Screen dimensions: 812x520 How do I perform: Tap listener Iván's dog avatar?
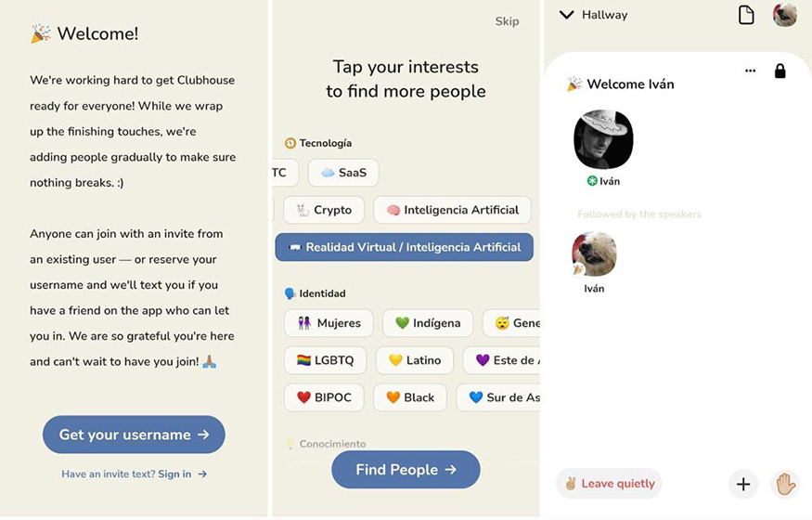[595, 254]
